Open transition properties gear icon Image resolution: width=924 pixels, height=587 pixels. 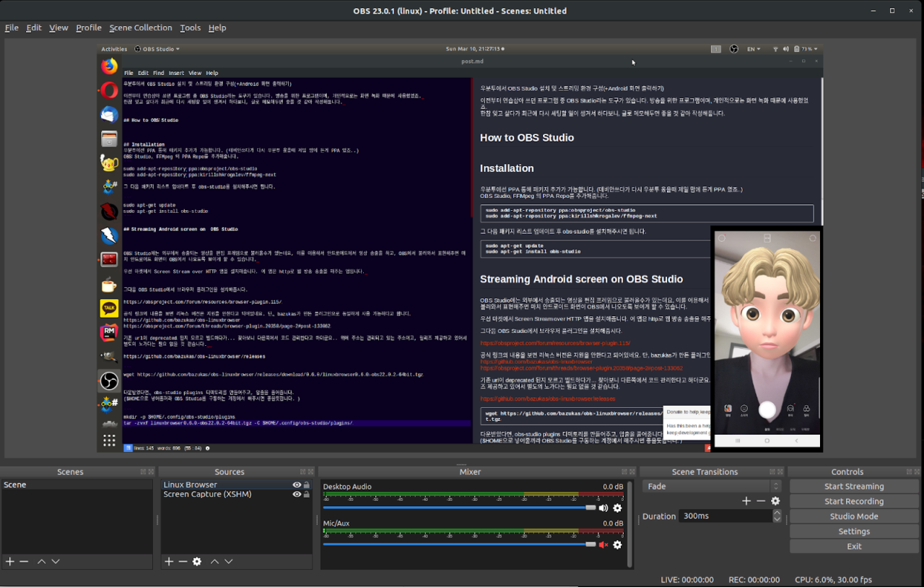pyautogui.click(x=775, y=501)
